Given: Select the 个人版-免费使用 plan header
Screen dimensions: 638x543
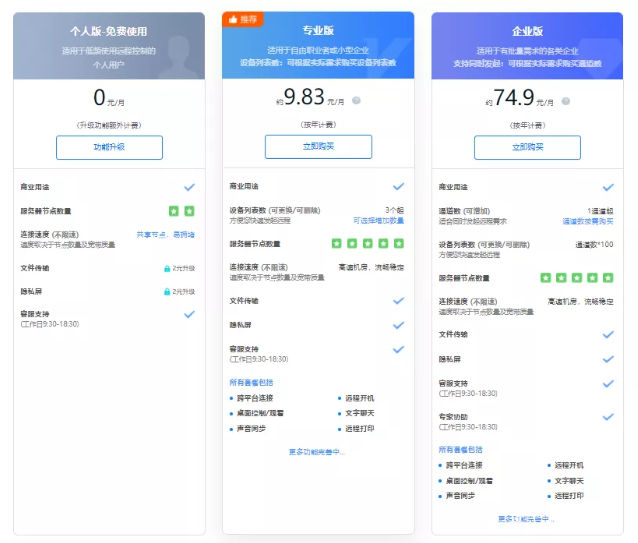Looking at the screenshot, I should coord(109,31).
